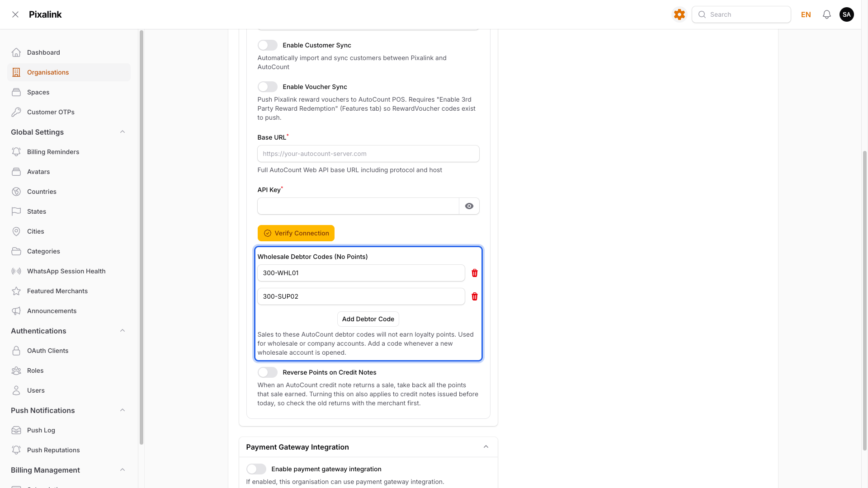Open Users in the sidebar
The width and height of the screenshot is (868, 488).
(69, 390)
